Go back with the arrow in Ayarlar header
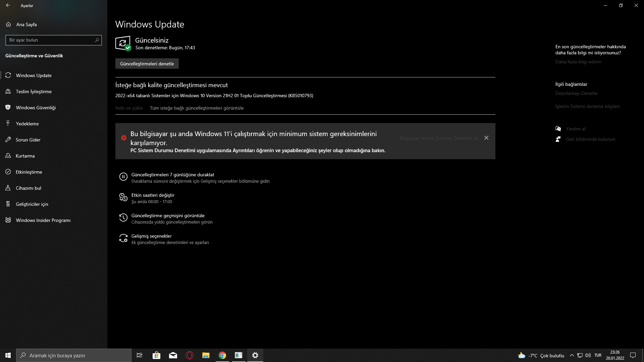The height and width of the screenshot is (362, 644). [8, 5]
